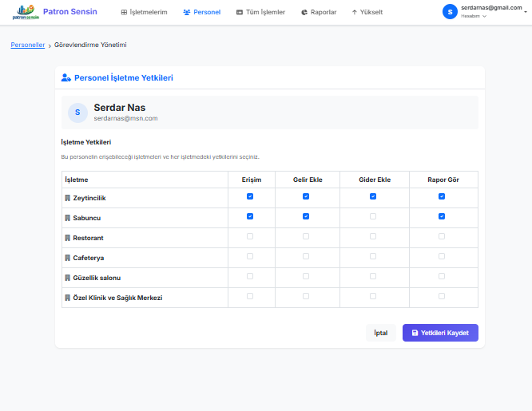Uncheck Rapor Gör for Sabuncu
The width and height of the screenshot is (532, 411).
coord(442,216)
